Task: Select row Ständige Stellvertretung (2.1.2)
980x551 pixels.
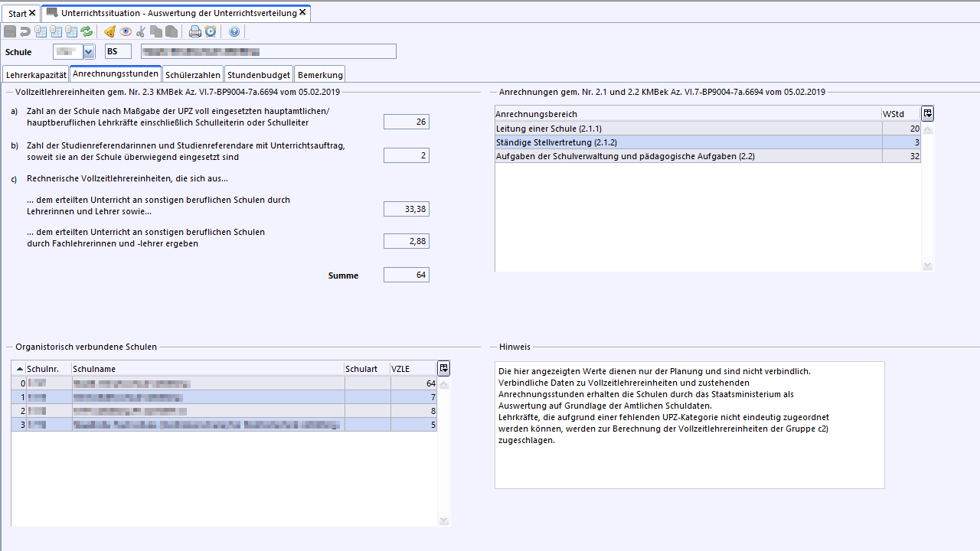Action: (x=708, y=142)
